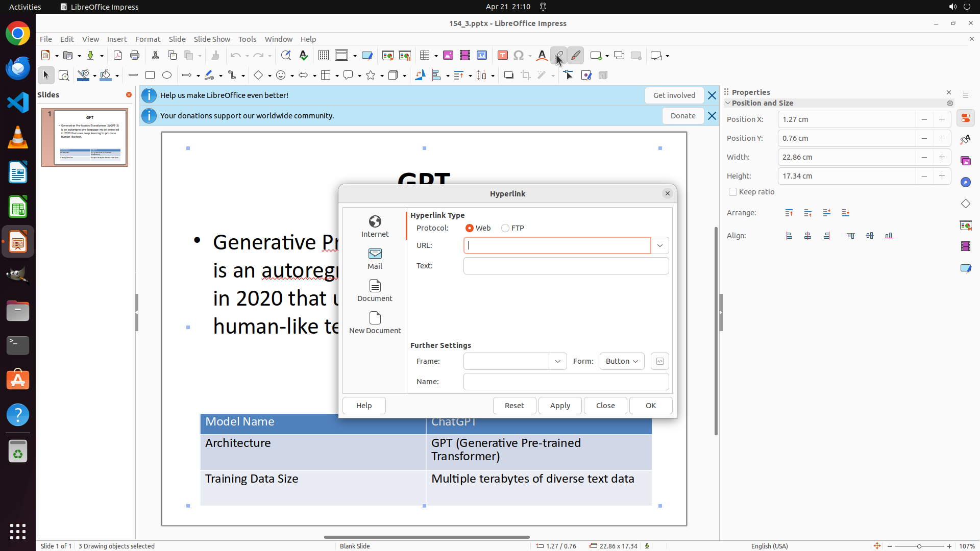
Task: Select the Rectangle shape tool
Action: [150, 76]
